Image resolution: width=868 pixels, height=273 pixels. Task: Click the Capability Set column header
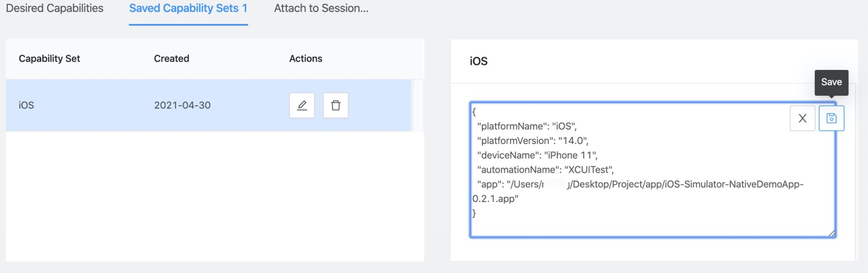[x=49, y=58]
